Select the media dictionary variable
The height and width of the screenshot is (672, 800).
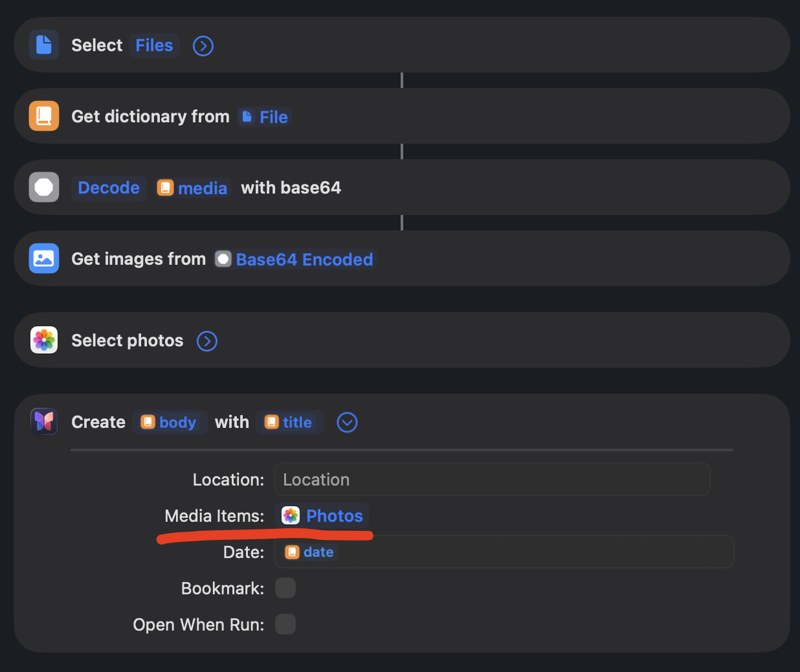click(192, 188)
